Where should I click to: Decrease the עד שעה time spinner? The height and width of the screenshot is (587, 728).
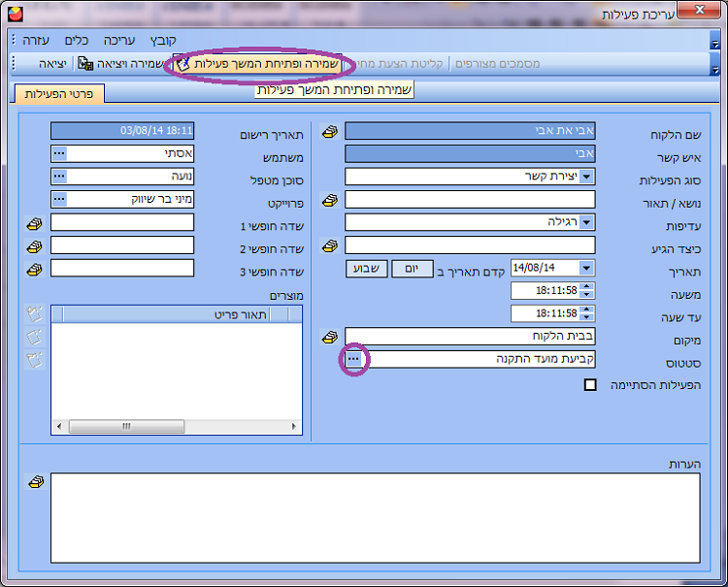click(x=587, y=317)
